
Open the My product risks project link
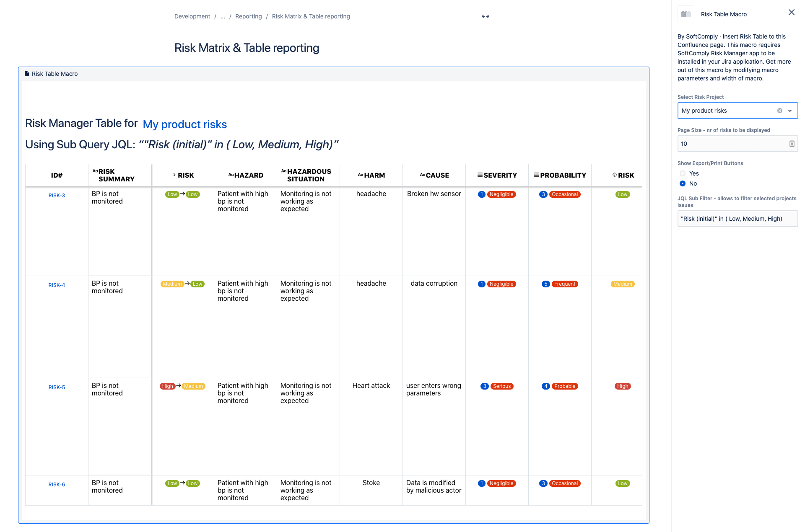click(x=184, y=124)
